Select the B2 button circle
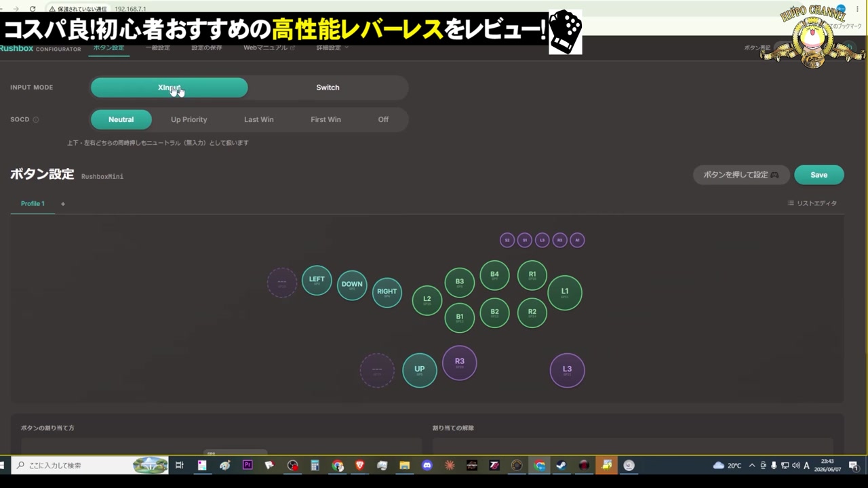Screen dimensions: 868x488 pos(494,313)
